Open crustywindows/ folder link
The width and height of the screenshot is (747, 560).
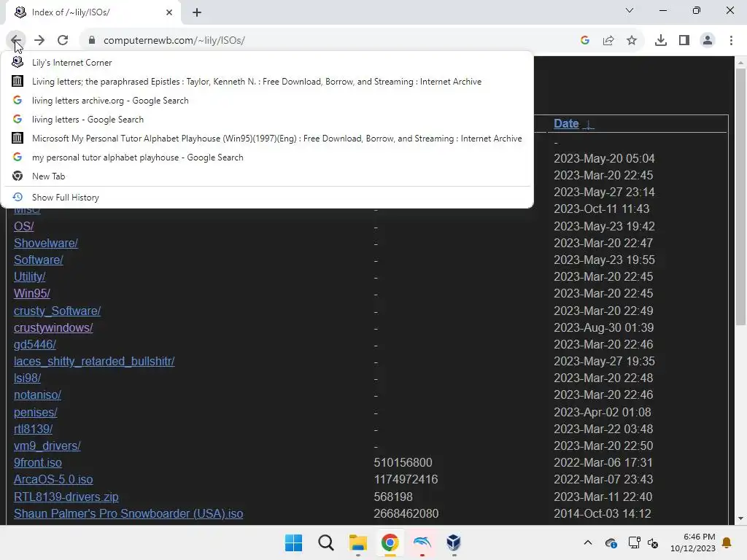53,327
